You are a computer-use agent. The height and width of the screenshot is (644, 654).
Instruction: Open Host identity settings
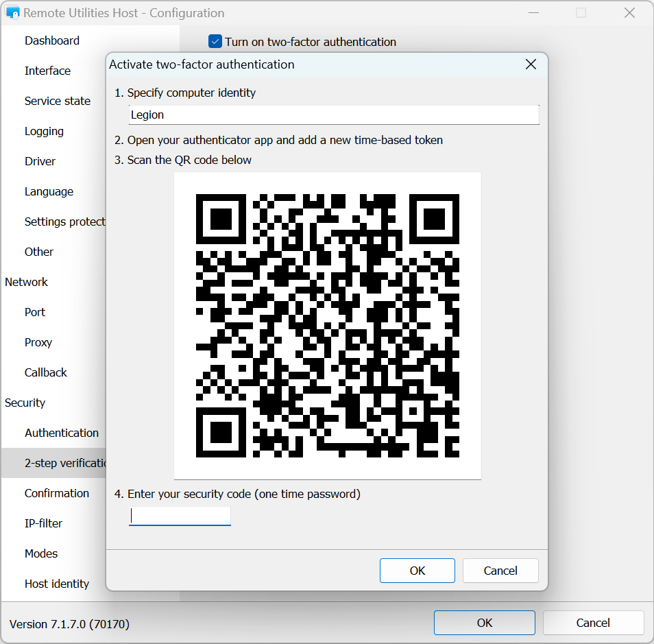(57, 584)
